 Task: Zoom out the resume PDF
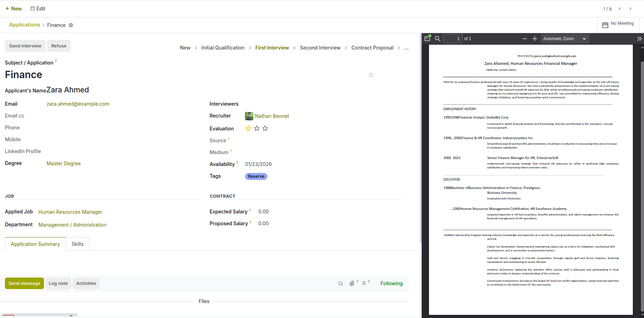(524, 39)
